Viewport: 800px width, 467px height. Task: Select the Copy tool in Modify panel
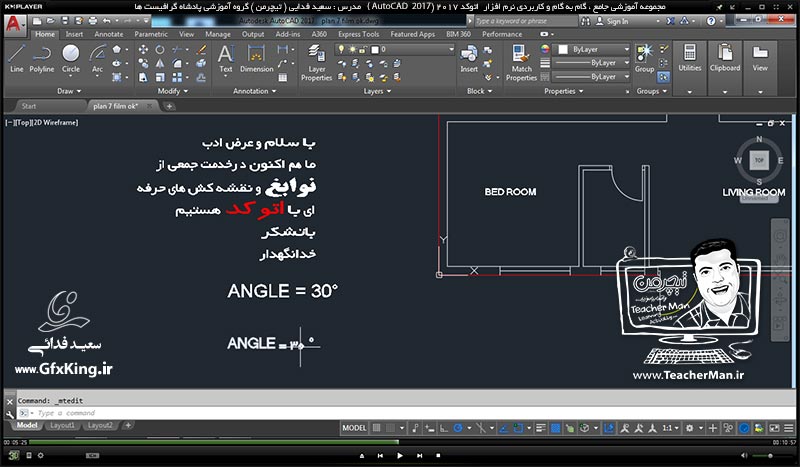(143, 63)
